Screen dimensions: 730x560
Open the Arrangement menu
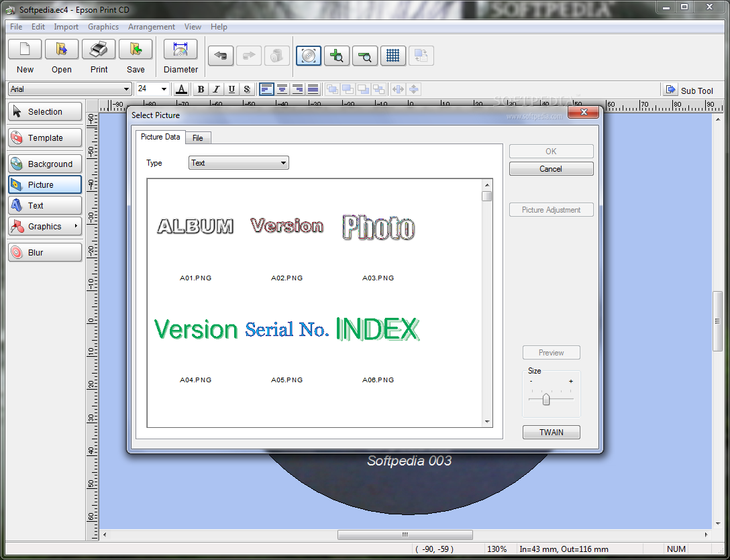coord(152,27)
